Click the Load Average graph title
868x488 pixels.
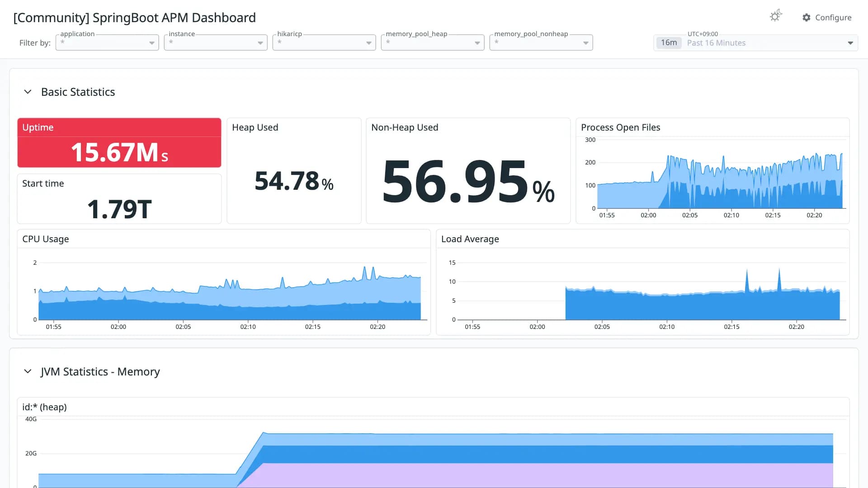click(x=470, y=239)
